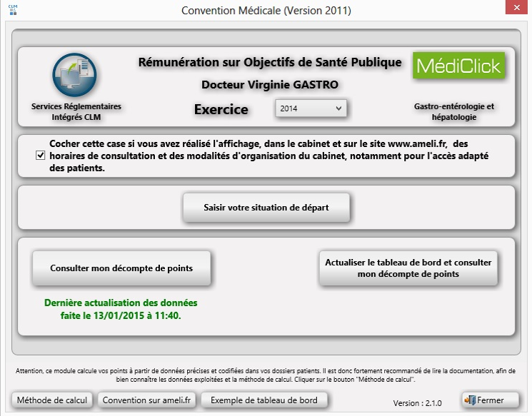The height and width of the screenshot is (416, 532).
Task: Toggle the affichage des horaires checkbox
Action: tap(41, 156)
